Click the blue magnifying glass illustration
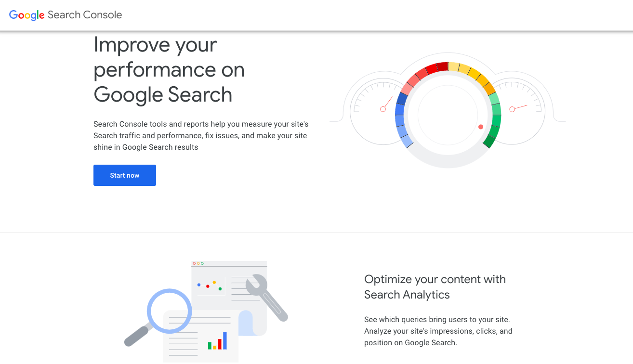The height and width of the screenshot is (364, 633). point(169,311)
